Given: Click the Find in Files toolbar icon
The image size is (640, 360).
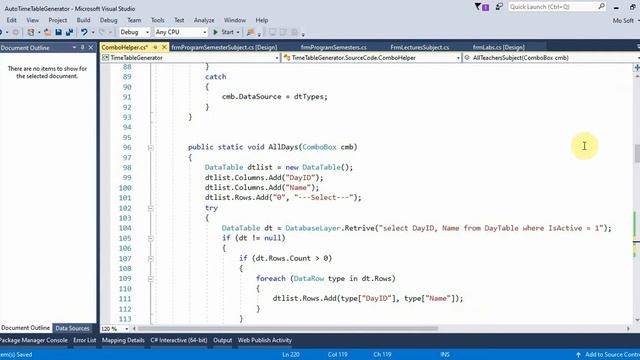Looking at the screenshot, I should (250, 32).
